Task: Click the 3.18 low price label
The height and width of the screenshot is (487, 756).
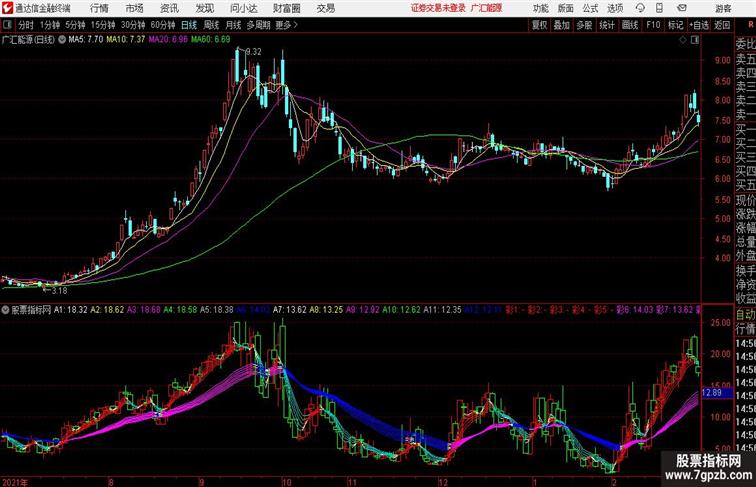Action: 59,291
